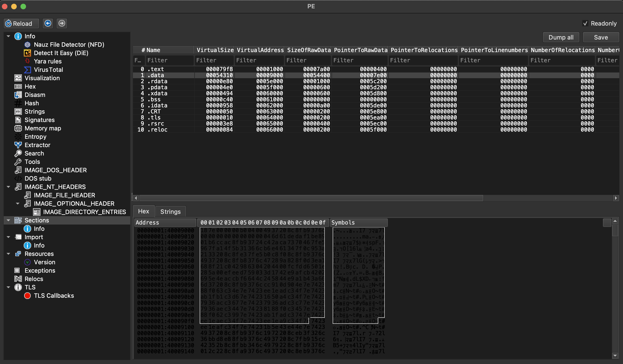The image size is (623, 364).
Task: Open the Hash icon
Action: point(18,103)
